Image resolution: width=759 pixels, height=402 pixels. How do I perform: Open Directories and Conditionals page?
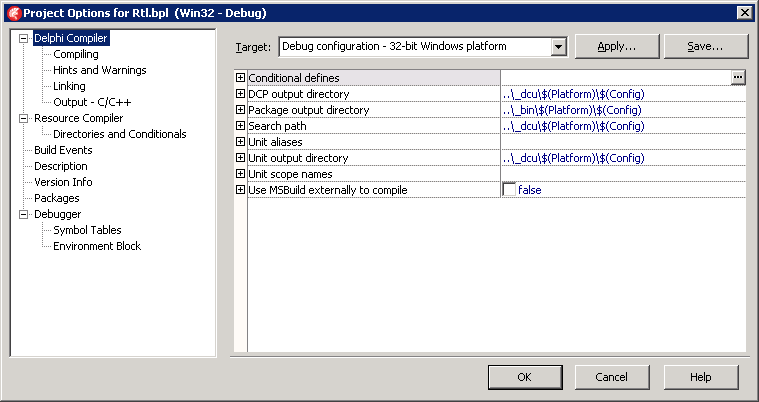120,134
